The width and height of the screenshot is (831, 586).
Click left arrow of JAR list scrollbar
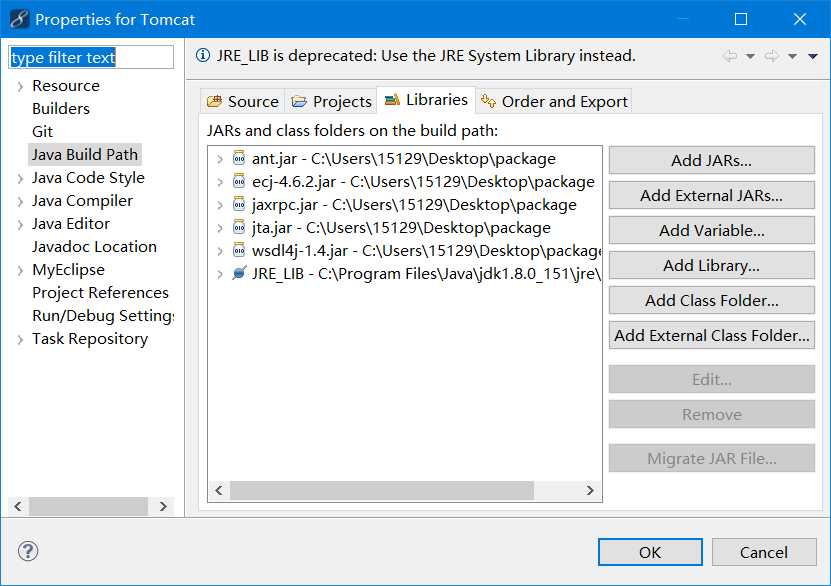[219, 491]
